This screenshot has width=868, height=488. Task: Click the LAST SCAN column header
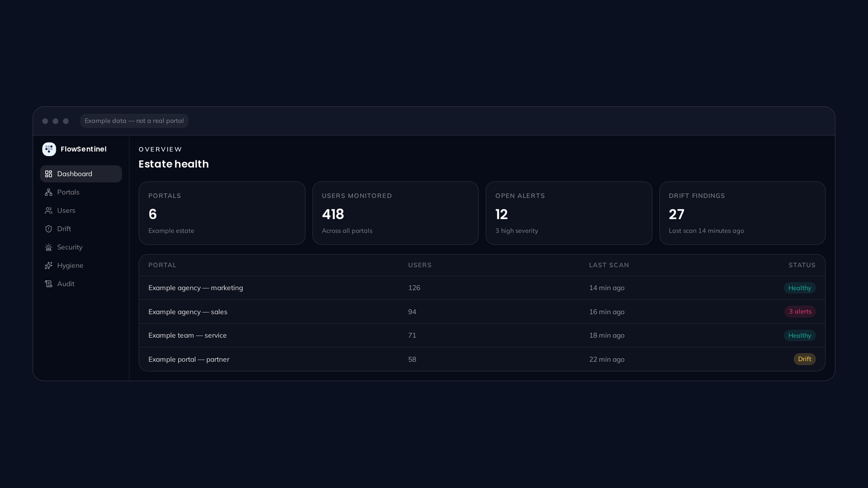click(x=609, y=265)
